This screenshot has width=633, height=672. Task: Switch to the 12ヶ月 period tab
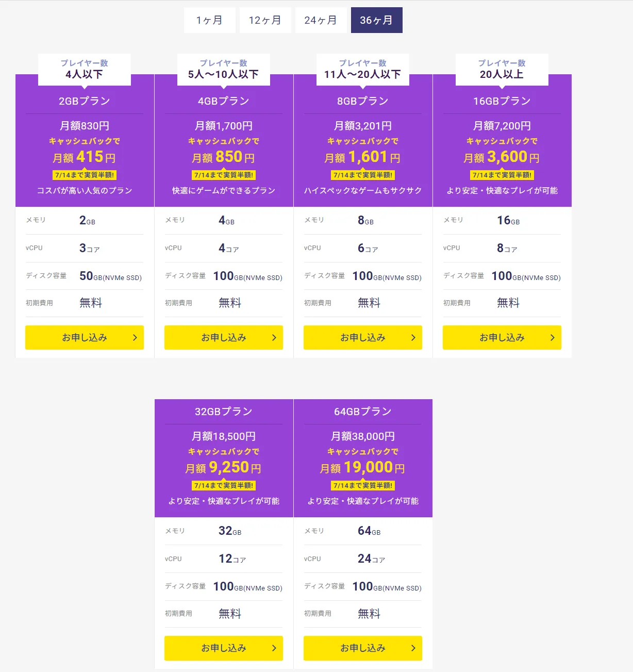265,20
